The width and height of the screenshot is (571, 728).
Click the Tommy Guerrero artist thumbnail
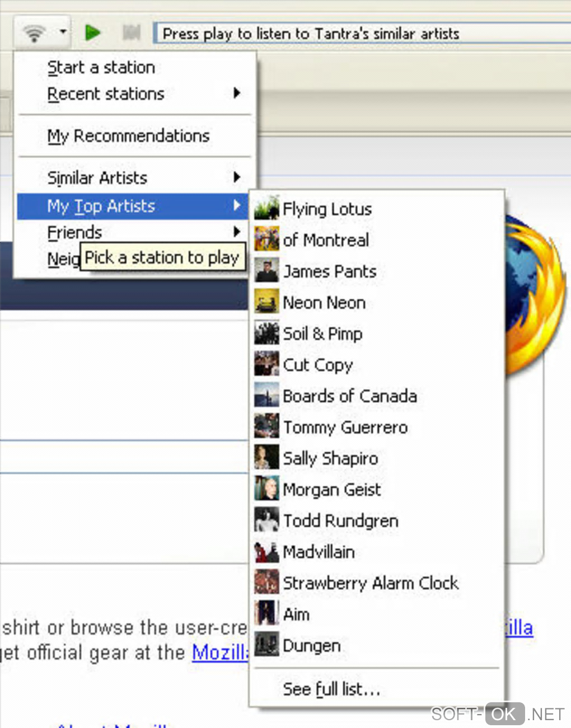[x=266, y=426]
